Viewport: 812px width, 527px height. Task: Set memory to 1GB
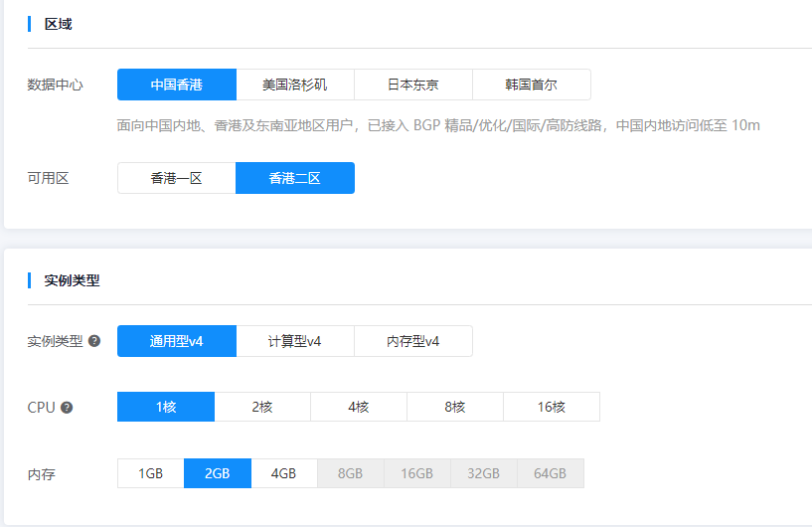[x=151, y=473]
